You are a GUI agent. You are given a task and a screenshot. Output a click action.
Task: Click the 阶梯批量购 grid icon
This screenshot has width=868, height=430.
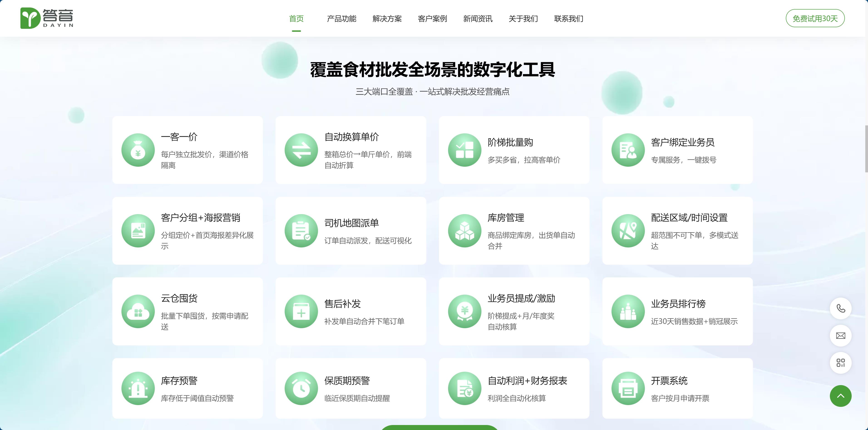pyautogui.click(x=465, y=150)
